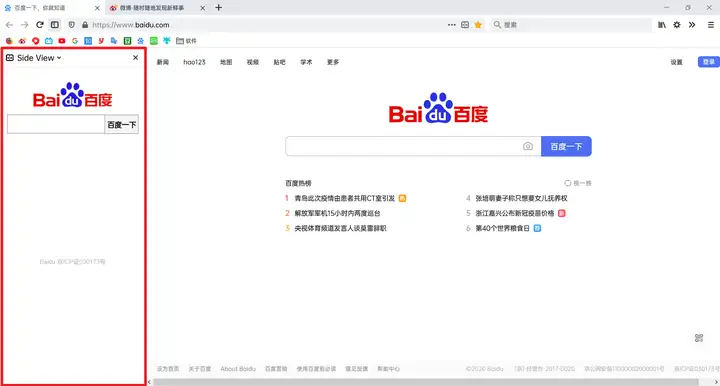Open the 新闻 link in Baidu nav
Screen dimensions: 720x386
point(163,62)
